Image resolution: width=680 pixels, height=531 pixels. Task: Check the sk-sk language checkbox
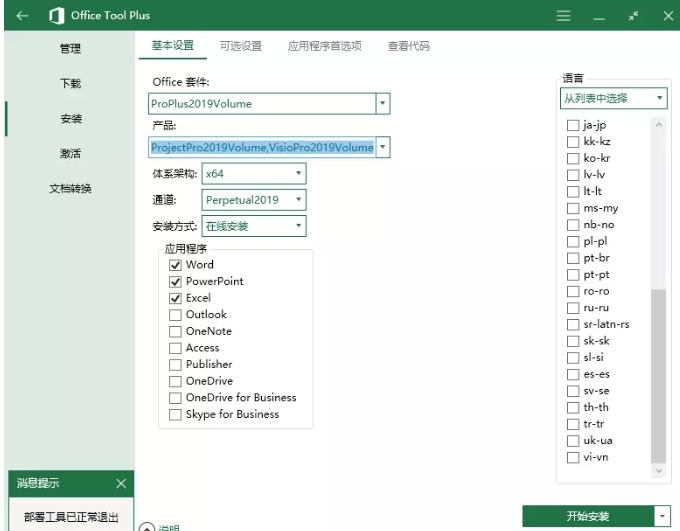pyautogui.click(x=573, y=341)
